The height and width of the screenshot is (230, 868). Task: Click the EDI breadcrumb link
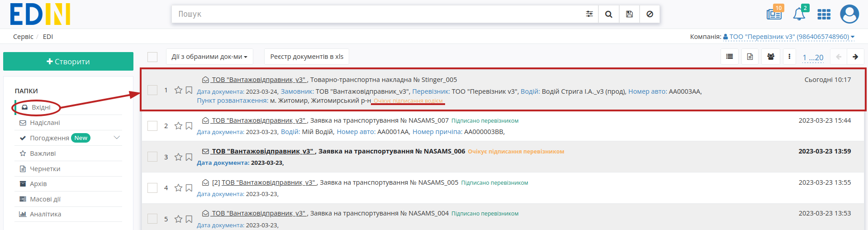pyautogui.click(x=48, y=37)
